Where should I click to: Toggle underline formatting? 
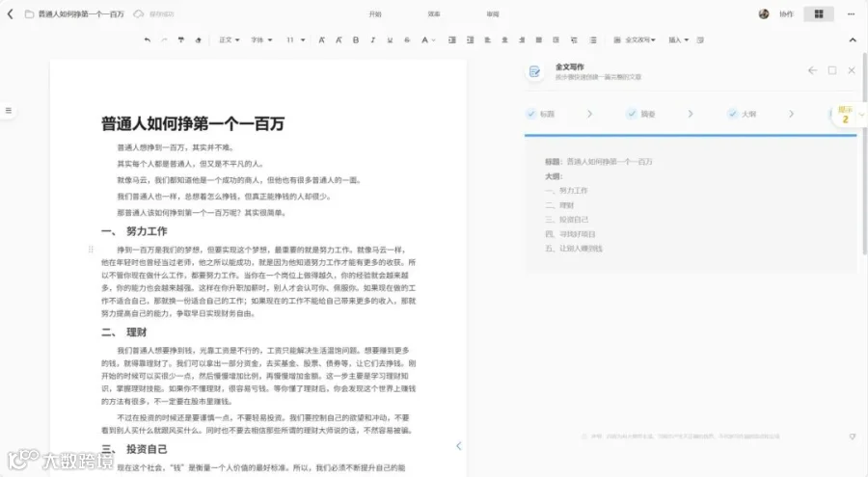(x=390, y=40)
